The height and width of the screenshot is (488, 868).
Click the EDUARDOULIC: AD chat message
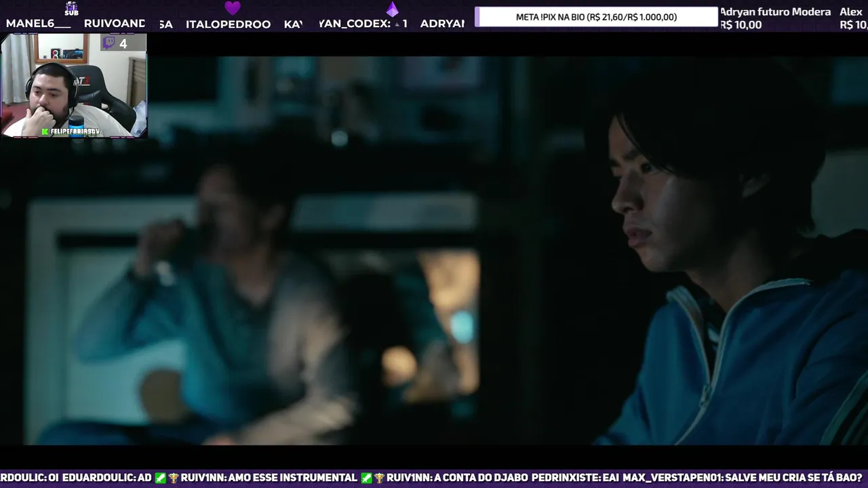pos(106,478)
